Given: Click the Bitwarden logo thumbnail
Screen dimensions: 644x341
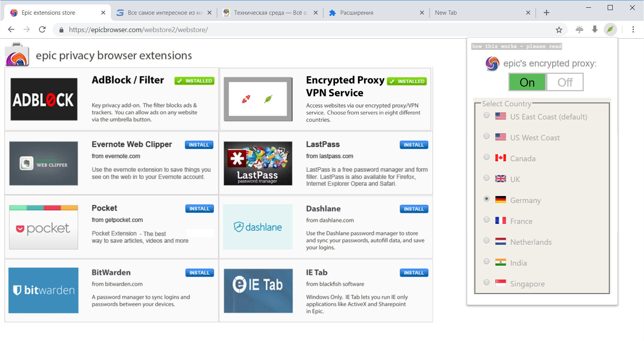Looking at the screenshot, I should 43,290.
